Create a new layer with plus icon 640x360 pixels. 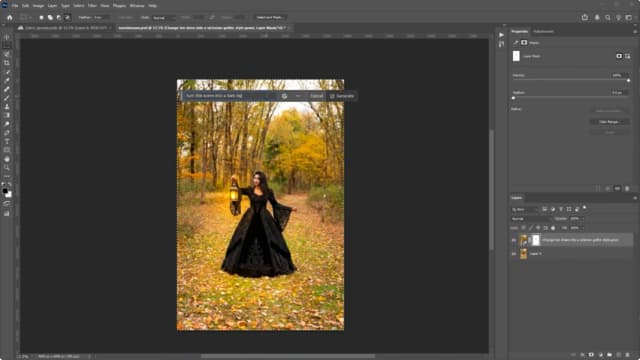coord(619,355)
